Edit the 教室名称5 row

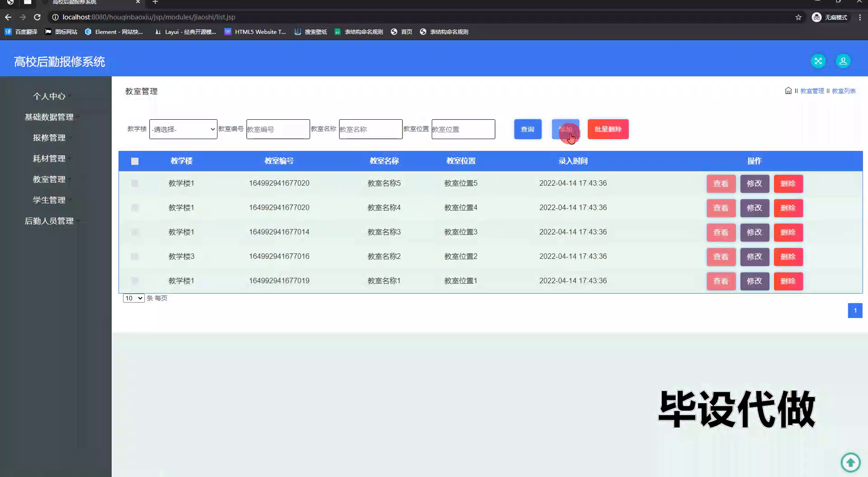755,184
